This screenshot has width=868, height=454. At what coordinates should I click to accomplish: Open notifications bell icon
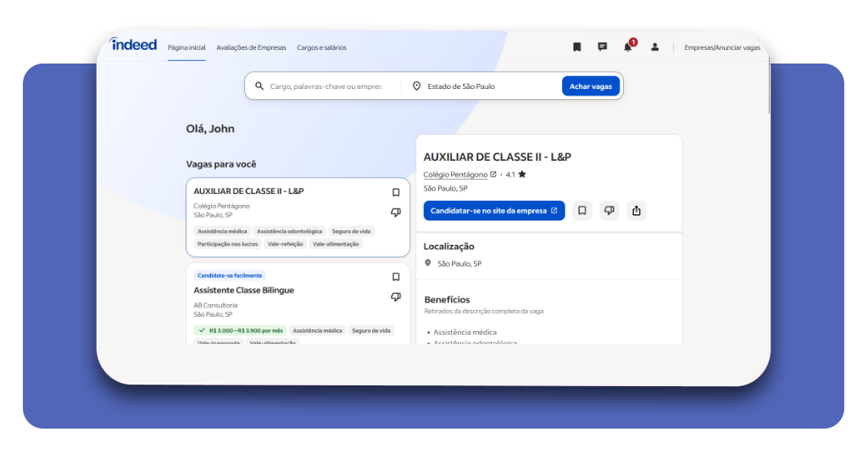click(x=628, y=47)
